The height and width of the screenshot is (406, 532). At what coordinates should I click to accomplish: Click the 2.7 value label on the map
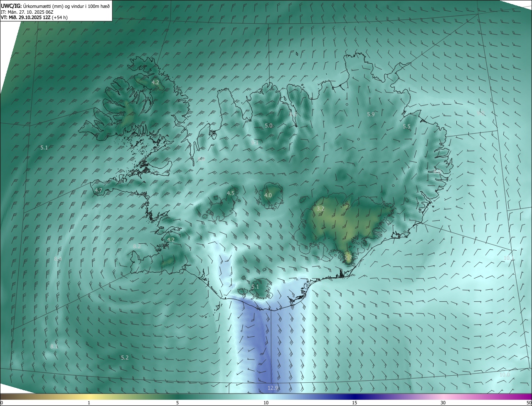348,257
